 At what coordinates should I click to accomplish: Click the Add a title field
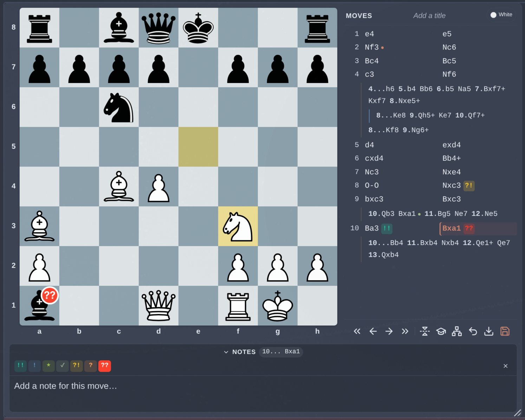pos(429,15)
